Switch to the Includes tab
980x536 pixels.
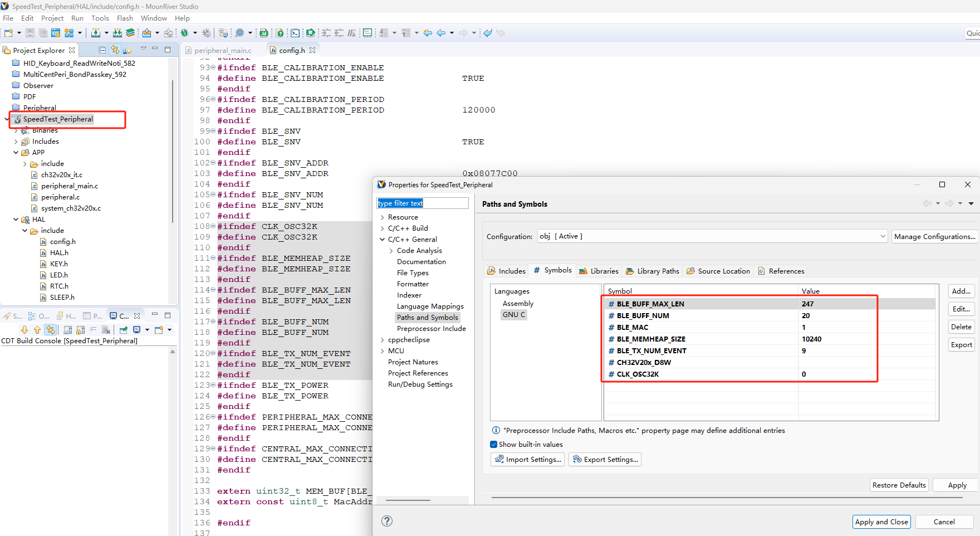tap(506, 271)
